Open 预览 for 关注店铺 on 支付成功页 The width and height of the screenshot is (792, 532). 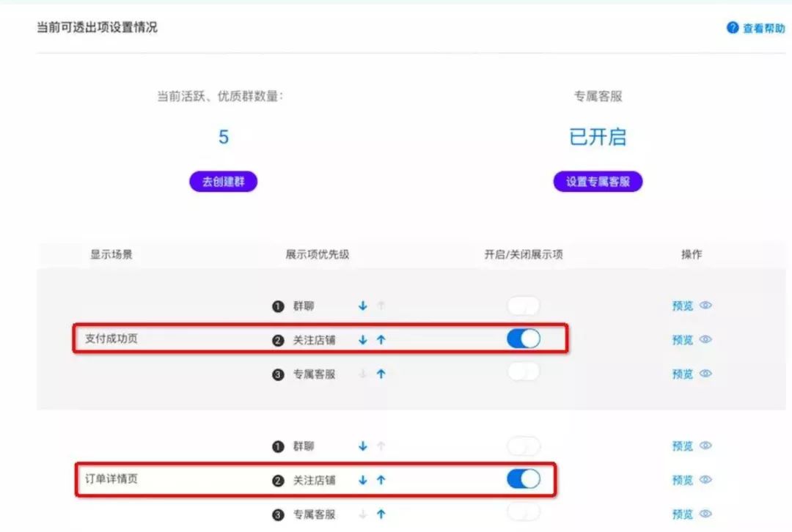pos(681,339)
